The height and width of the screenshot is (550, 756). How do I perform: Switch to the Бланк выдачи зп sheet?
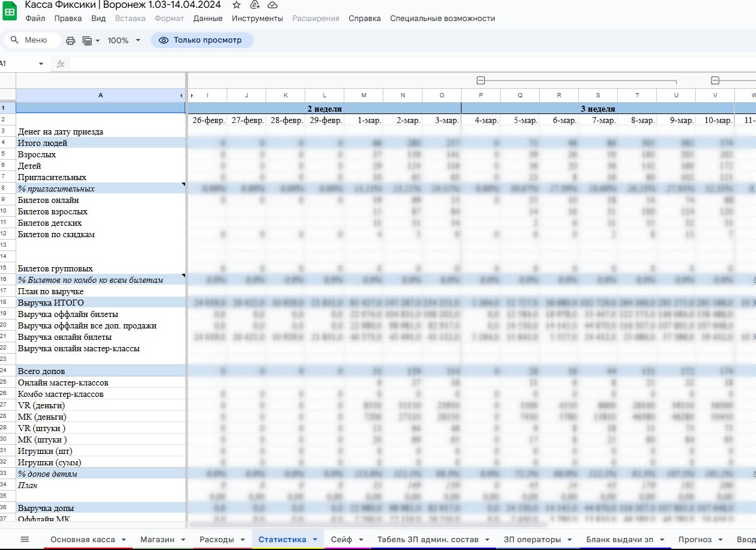click(620, 539)
